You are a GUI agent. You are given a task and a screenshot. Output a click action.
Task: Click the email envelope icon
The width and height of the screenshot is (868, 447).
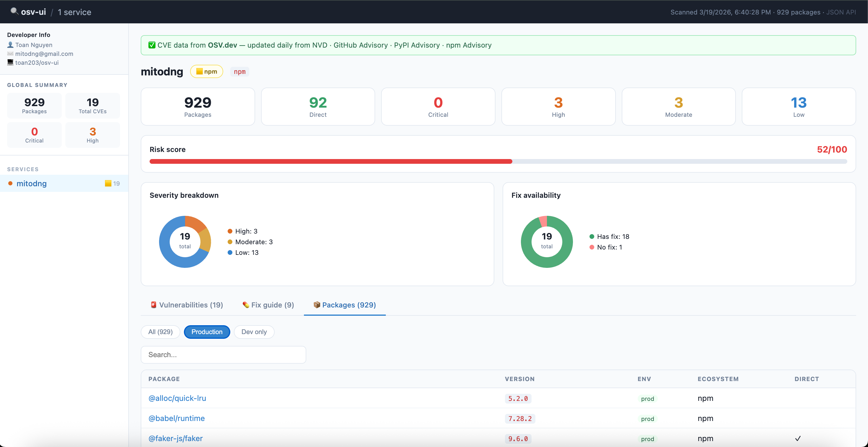point(10,54)
